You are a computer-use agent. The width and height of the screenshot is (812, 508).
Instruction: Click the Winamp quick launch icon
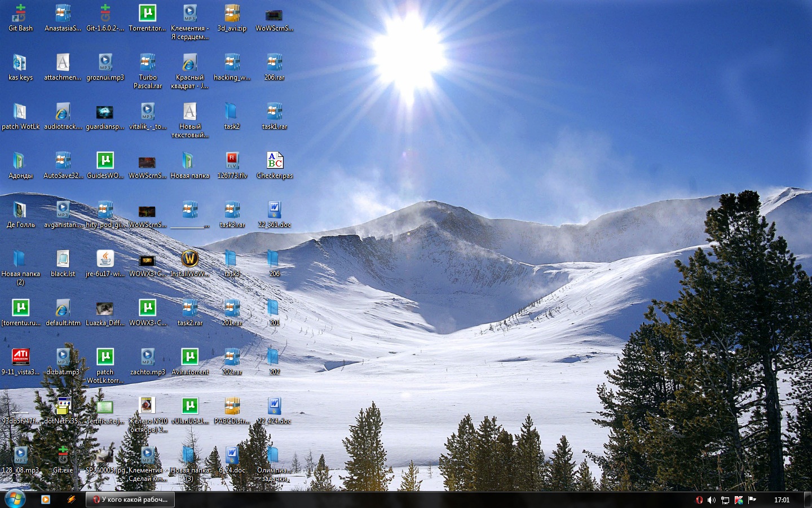coord(71,500)
